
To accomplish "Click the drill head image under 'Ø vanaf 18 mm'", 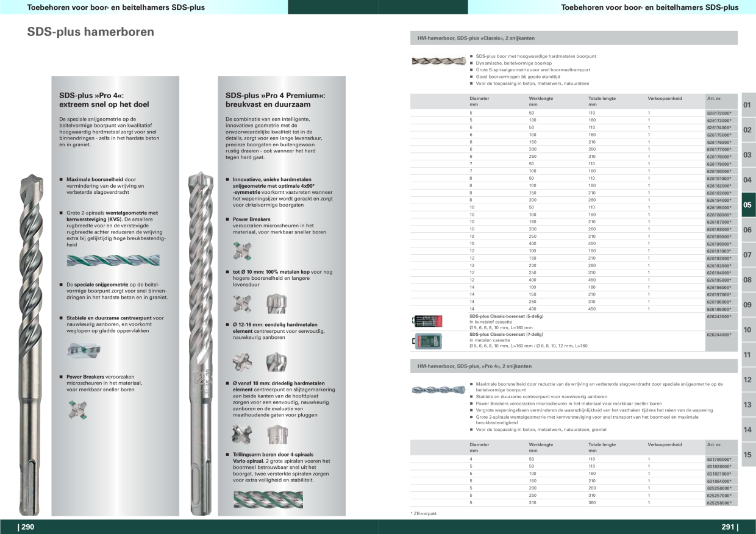I will coord(276,434).
